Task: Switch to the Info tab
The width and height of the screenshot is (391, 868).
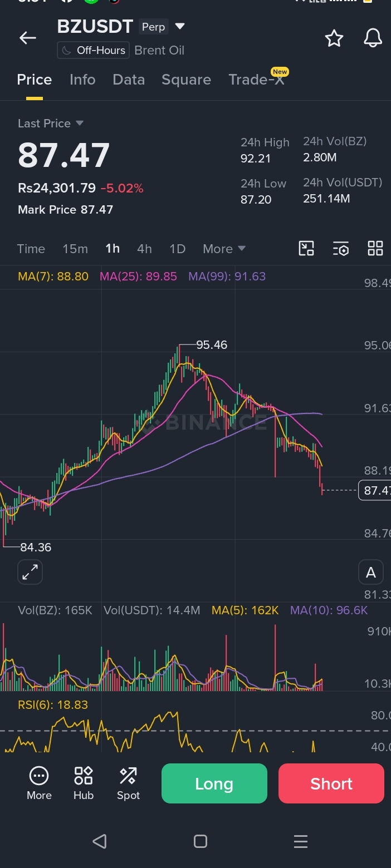Action: tap(82, 80)
